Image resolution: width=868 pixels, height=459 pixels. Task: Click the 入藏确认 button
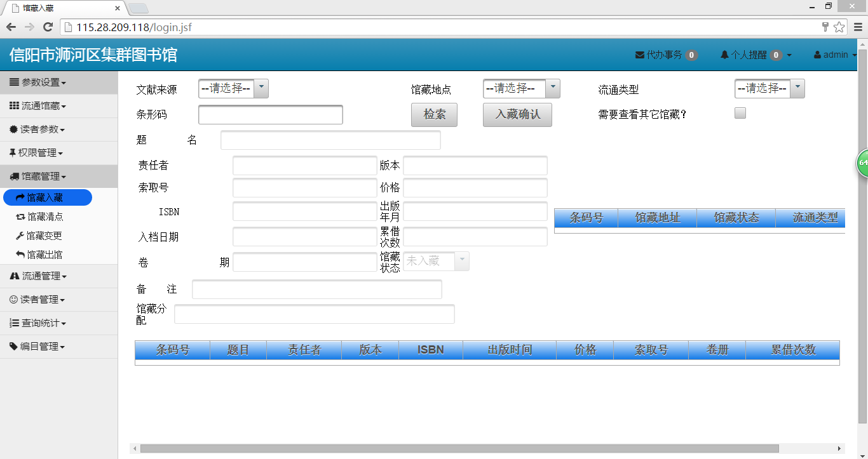click(x=517, y=115)
